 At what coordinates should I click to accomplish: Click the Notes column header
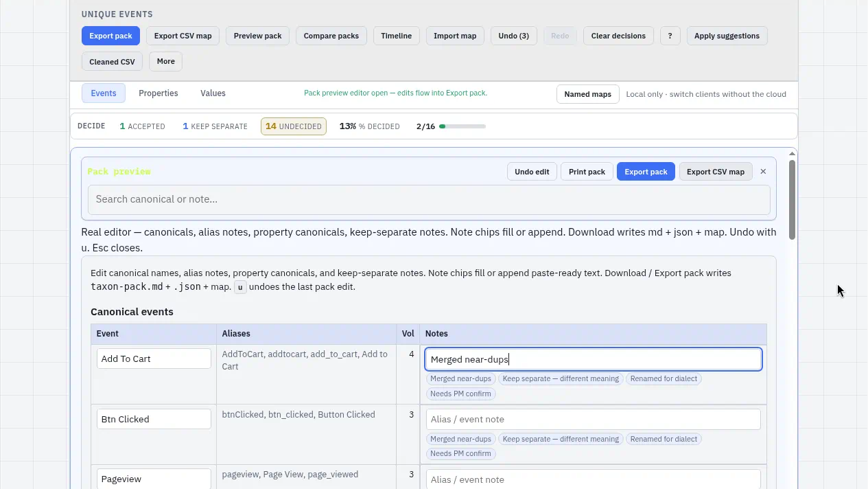(593, 334)
